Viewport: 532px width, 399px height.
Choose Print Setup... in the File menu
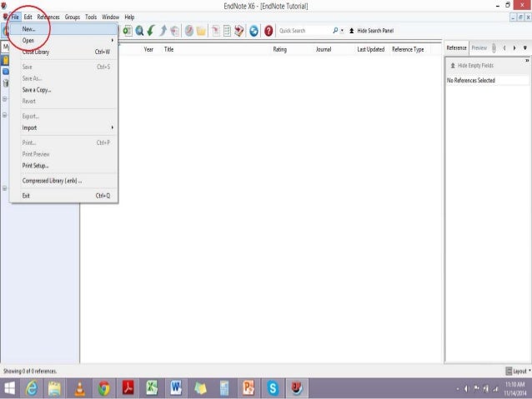tap(63, 166)
